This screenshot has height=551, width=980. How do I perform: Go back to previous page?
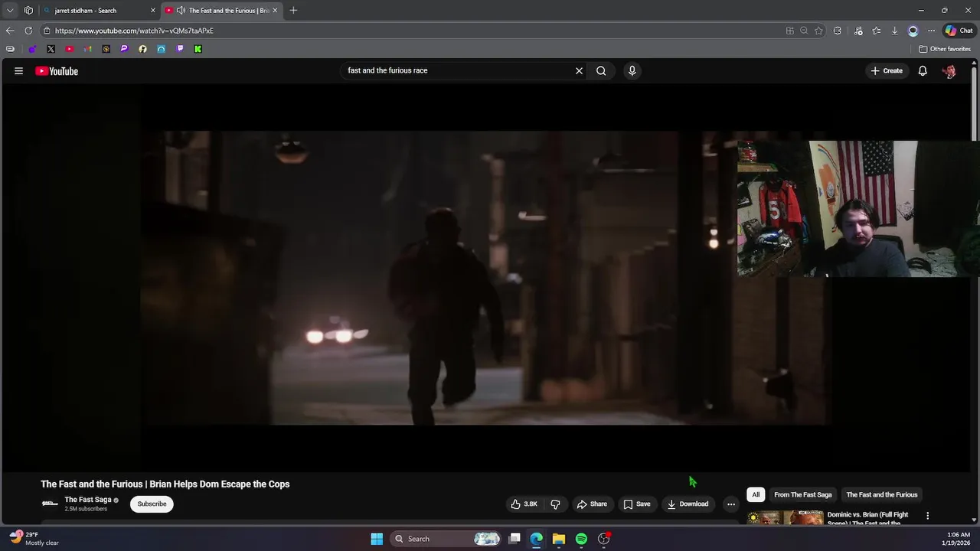coord(9,31)
